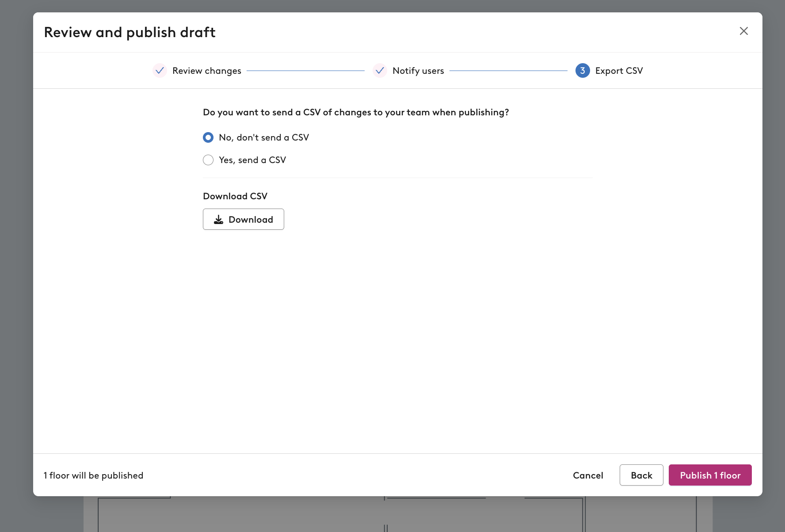This screenshot has width=785, height=532.
Task: Click the CSV question prompt text
Action: click(x=356, y=112)
